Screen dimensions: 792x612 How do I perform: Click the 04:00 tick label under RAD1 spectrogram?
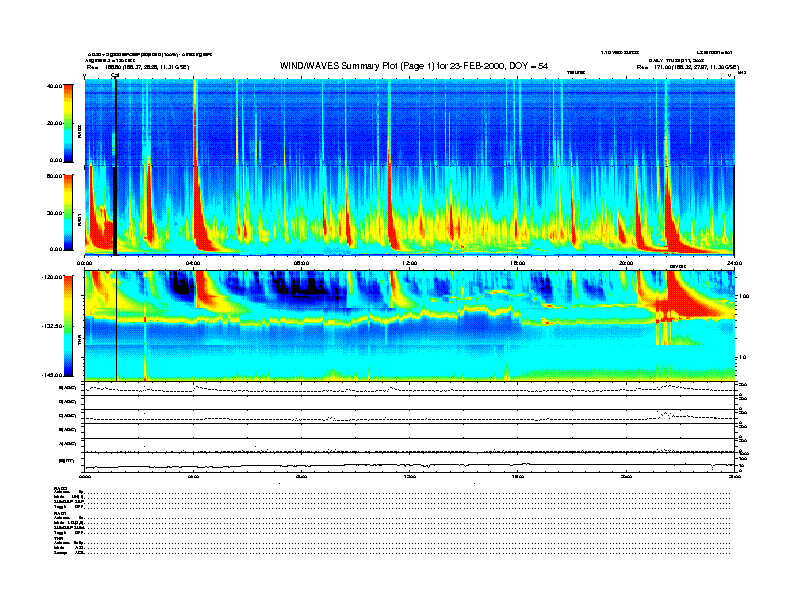[193, 263]
